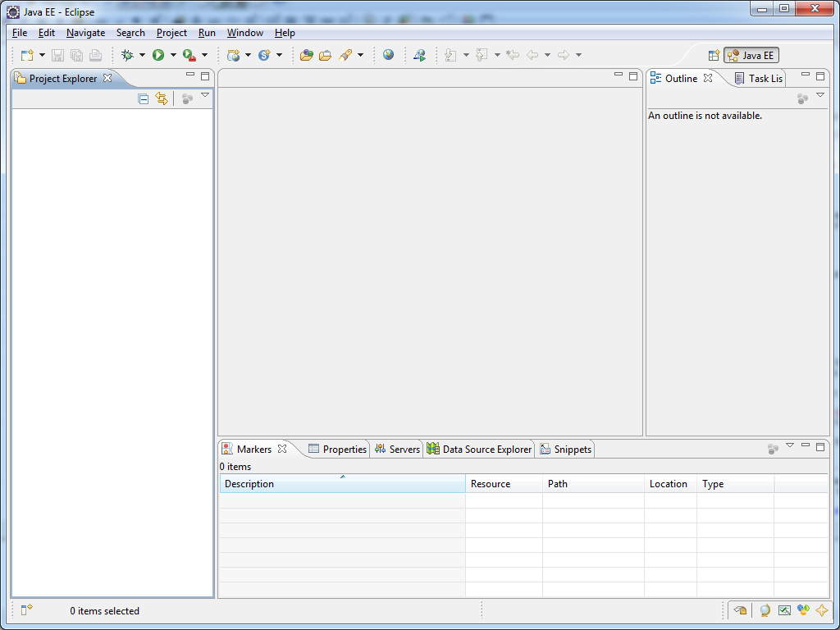Click the Back navigation arrow

(532, 55)
